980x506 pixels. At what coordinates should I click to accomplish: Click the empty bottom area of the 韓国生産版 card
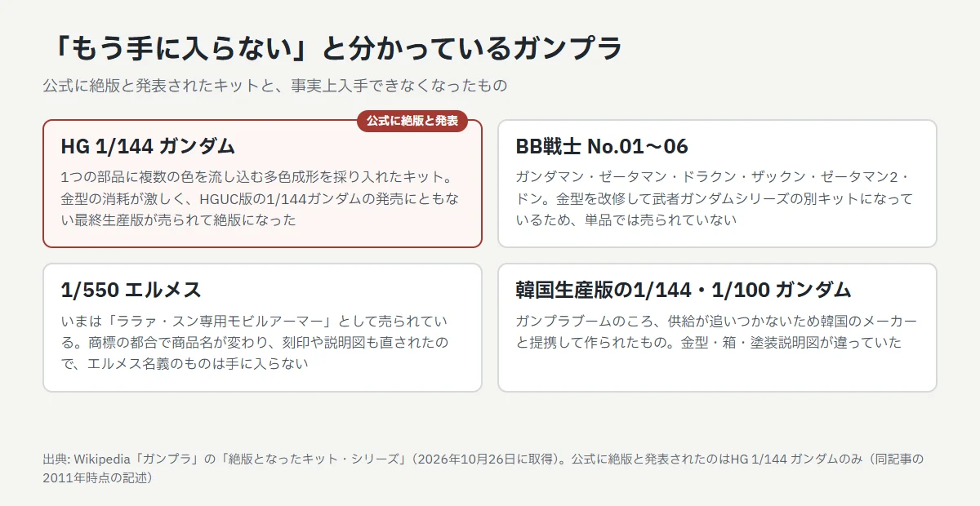[717, 372]
